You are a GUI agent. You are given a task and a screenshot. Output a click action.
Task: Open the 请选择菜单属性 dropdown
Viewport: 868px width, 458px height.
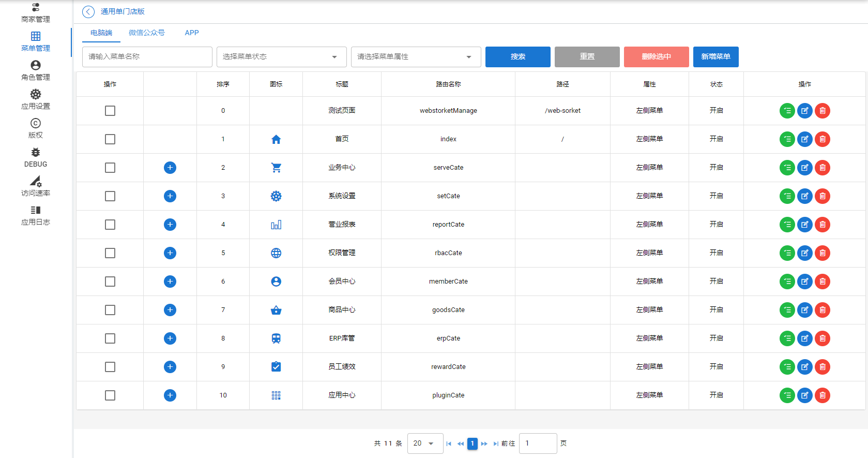pos(416,57)
